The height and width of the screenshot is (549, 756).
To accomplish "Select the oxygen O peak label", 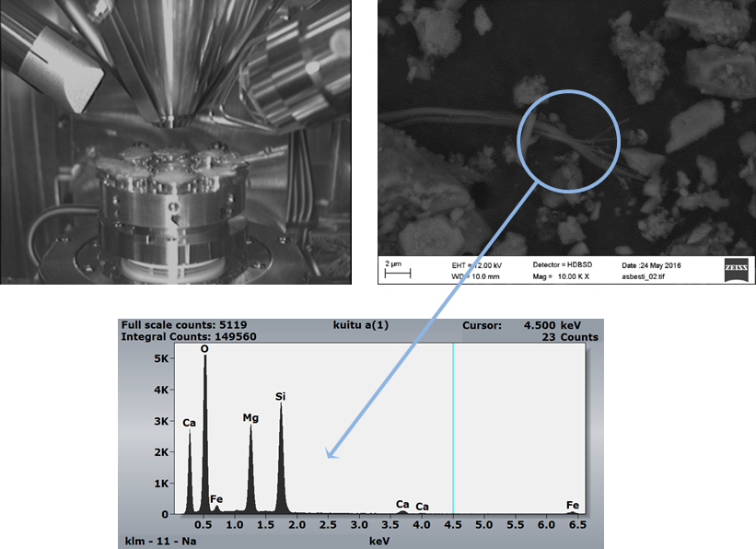I will [x=204, y=349].
